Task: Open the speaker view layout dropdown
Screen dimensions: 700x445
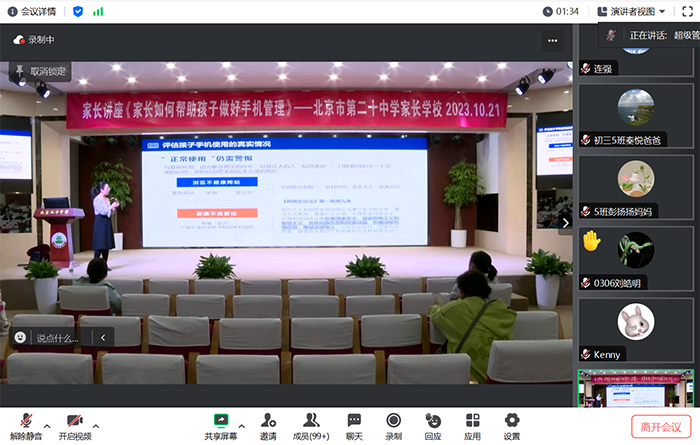Action: coord(632,12)
